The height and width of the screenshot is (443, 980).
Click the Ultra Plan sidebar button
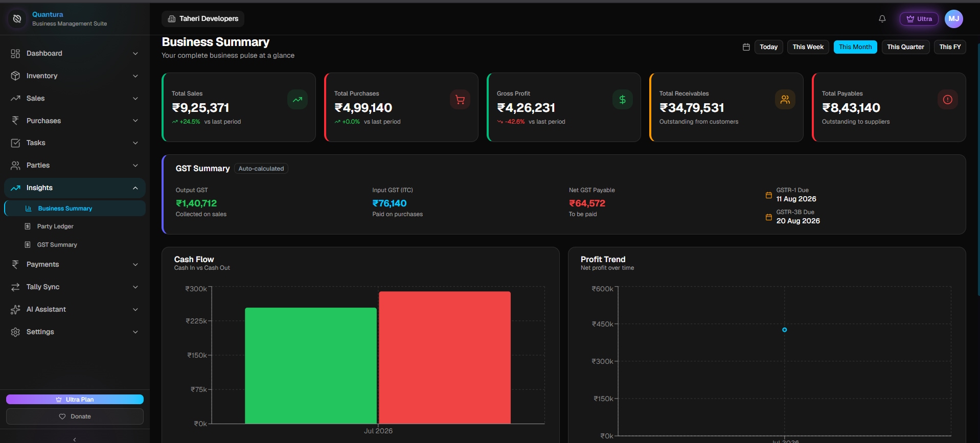click(75, 400)
